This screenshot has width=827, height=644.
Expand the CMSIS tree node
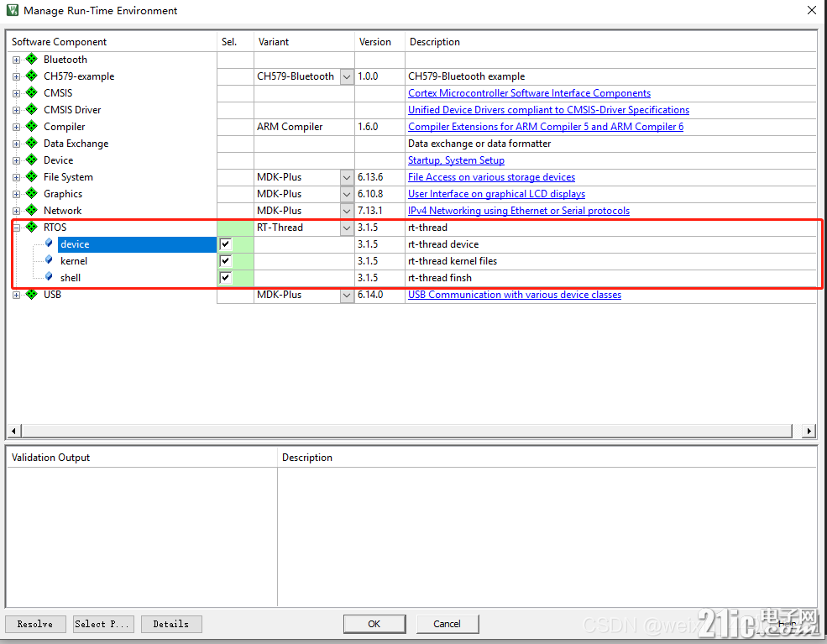pos(16,94)
